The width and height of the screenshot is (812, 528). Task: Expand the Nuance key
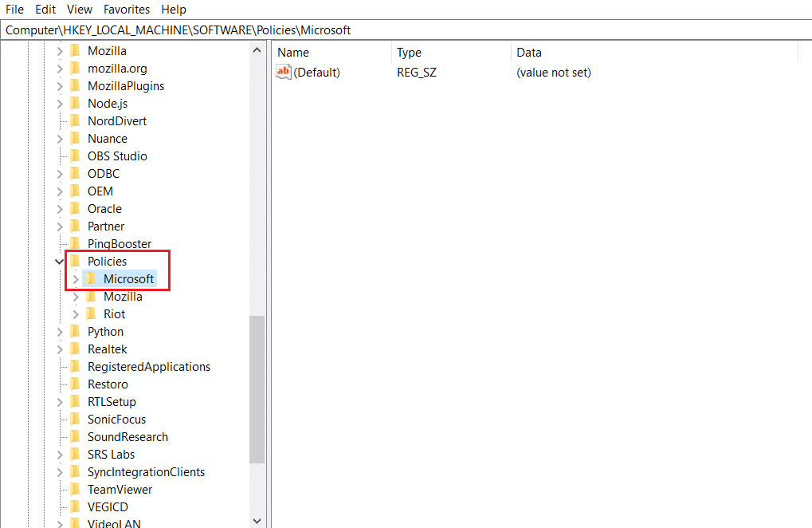[60, 139]
